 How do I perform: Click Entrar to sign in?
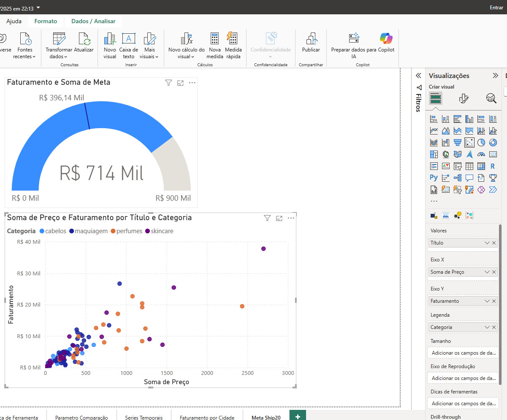point(496,8)
